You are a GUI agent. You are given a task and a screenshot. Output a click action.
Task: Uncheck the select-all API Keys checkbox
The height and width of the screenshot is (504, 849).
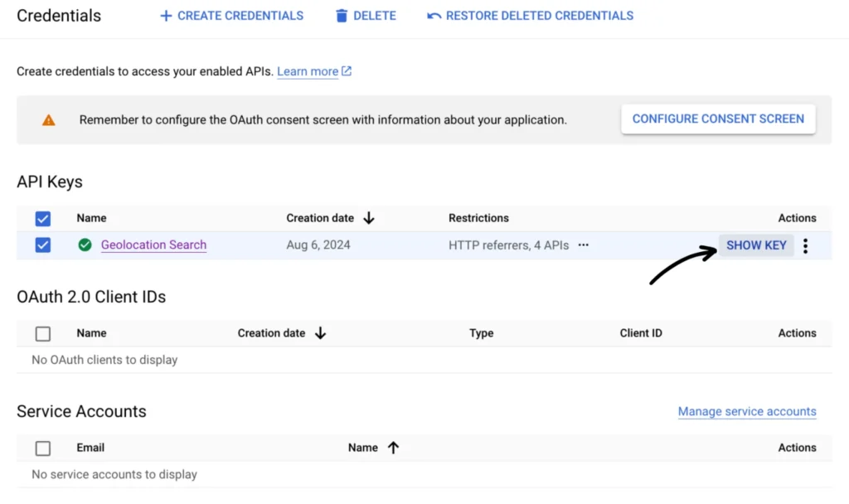pyautogui.click(x=43, y=218)
